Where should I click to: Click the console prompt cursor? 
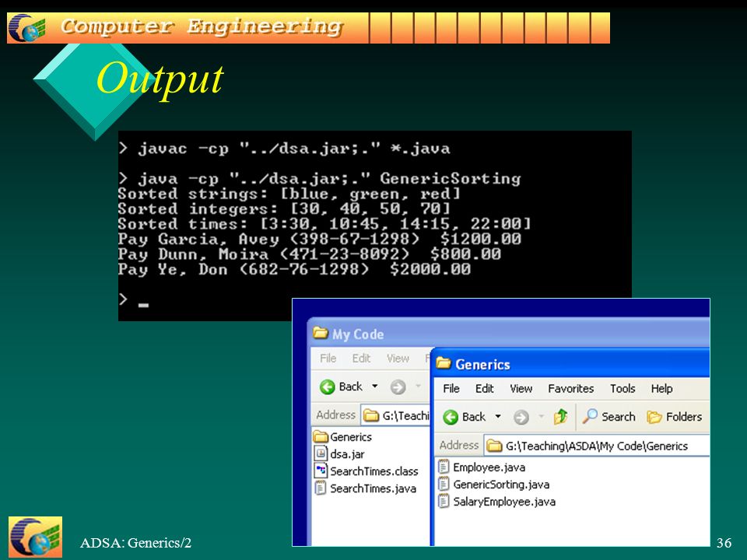[143, 305]
